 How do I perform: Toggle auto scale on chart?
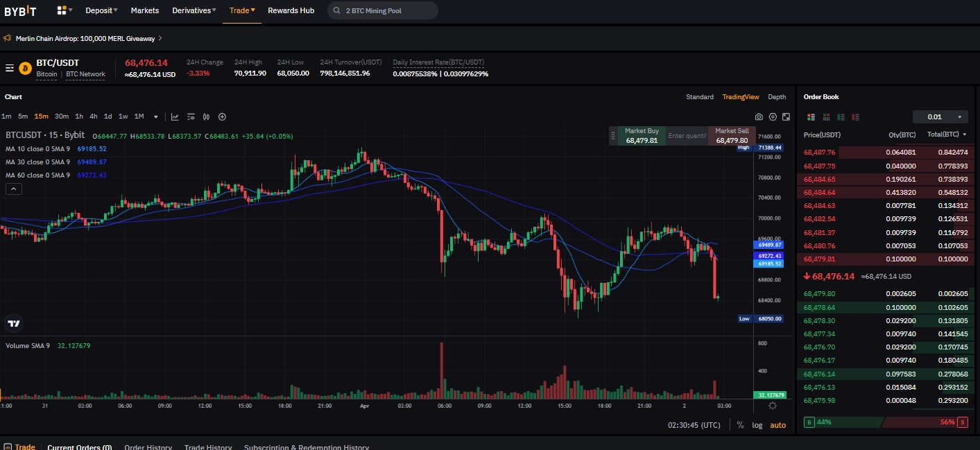[x=778, y=425]
